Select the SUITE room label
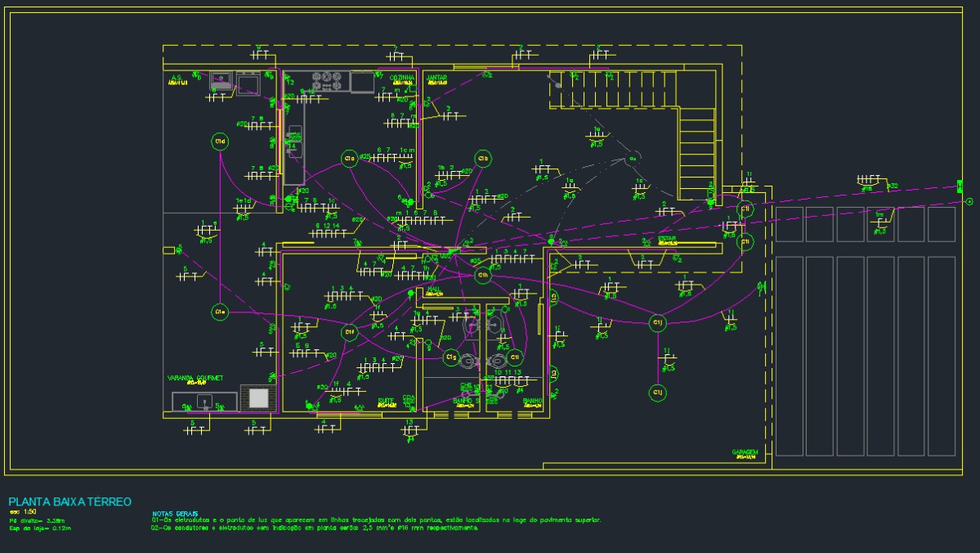This screenshot has width=980, height=553. pos(387,401)
